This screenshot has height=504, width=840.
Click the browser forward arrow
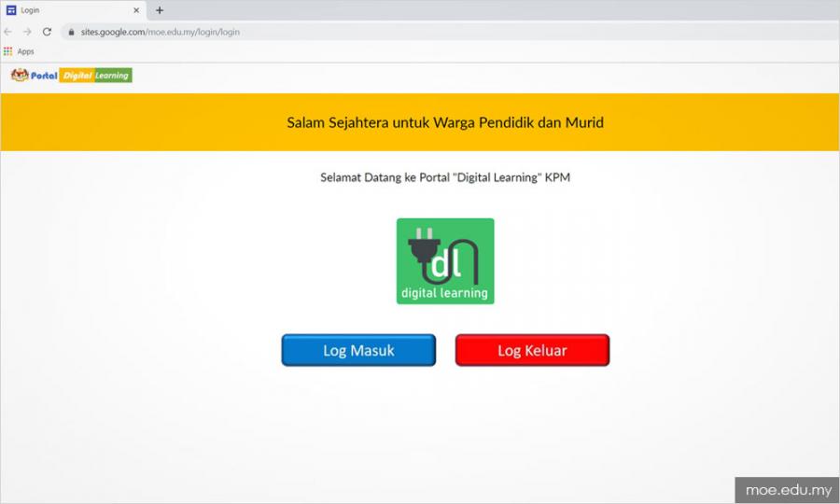click(x=27, y=32)
